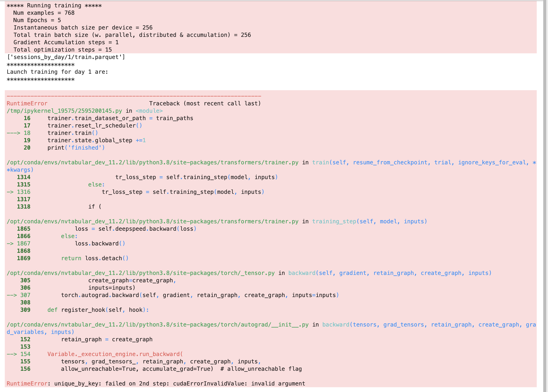Select the RuntimeError header text
This screenshot has width=548, height=392.
tap(26, 103)
